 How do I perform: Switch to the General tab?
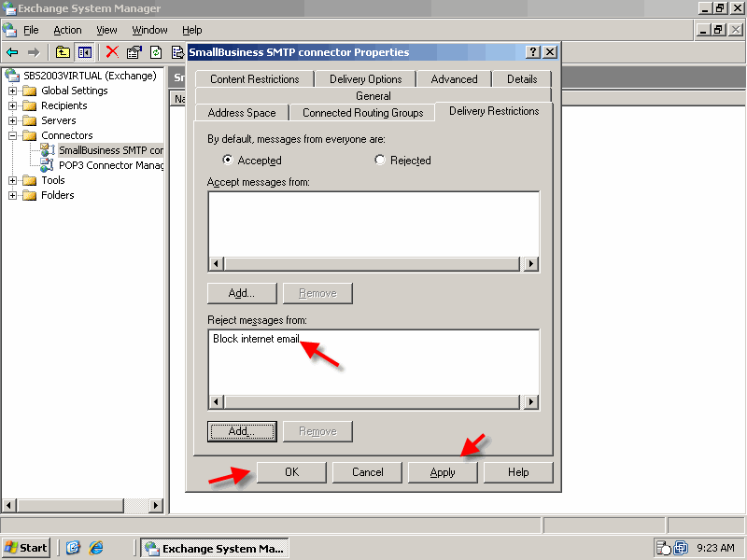[x=373, y=96]
